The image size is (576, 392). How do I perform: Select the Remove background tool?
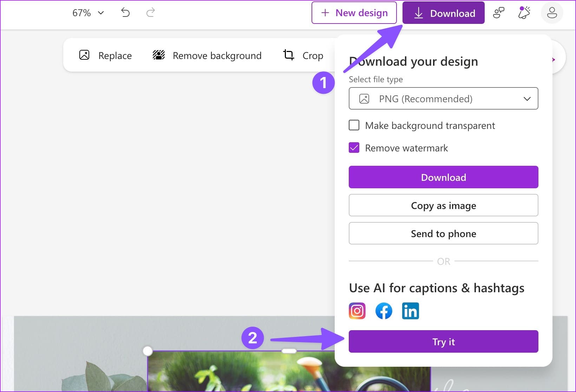click(207, 55)
